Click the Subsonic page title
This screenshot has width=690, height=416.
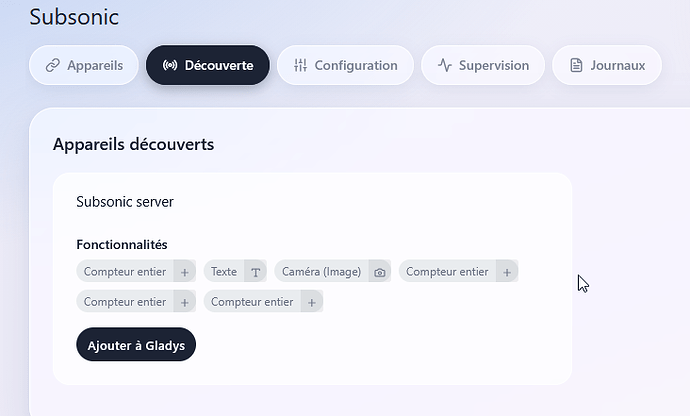[x=74, y=17]
